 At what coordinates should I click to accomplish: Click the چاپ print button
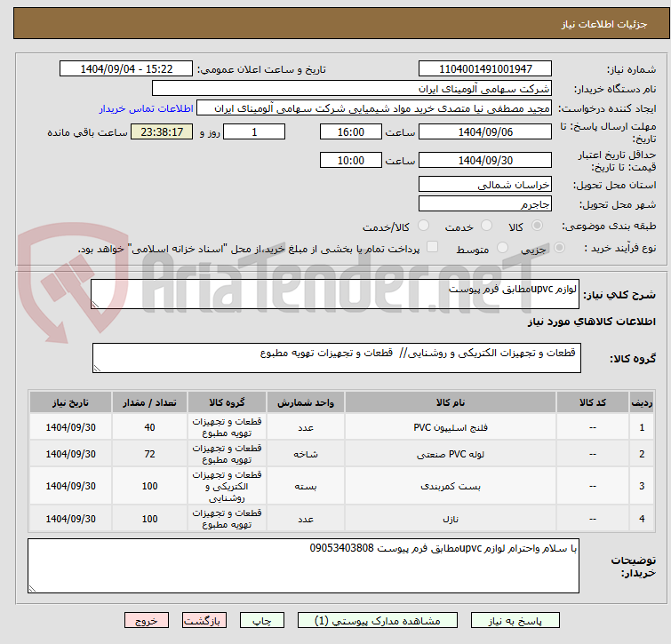262,621
